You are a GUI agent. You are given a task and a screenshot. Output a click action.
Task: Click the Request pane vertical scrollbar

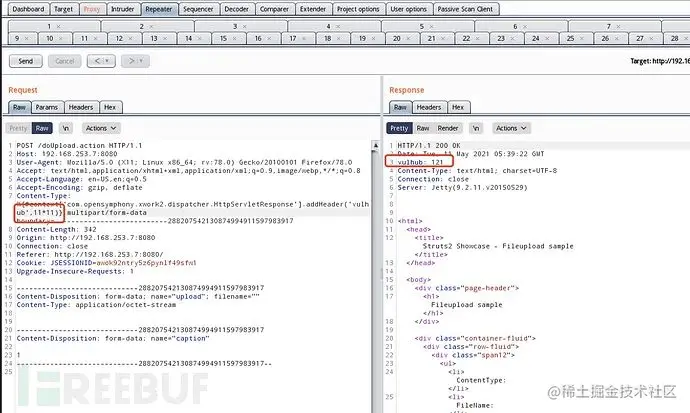(375, 277)
